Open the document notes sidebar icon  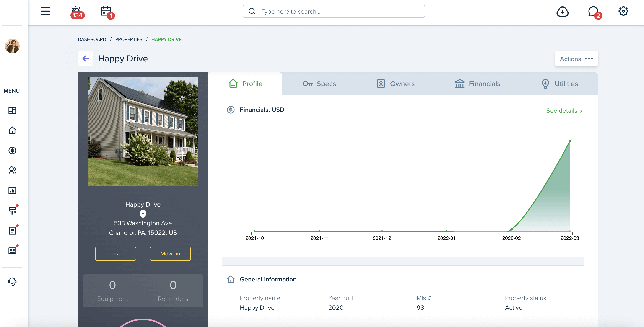(12, 230)
